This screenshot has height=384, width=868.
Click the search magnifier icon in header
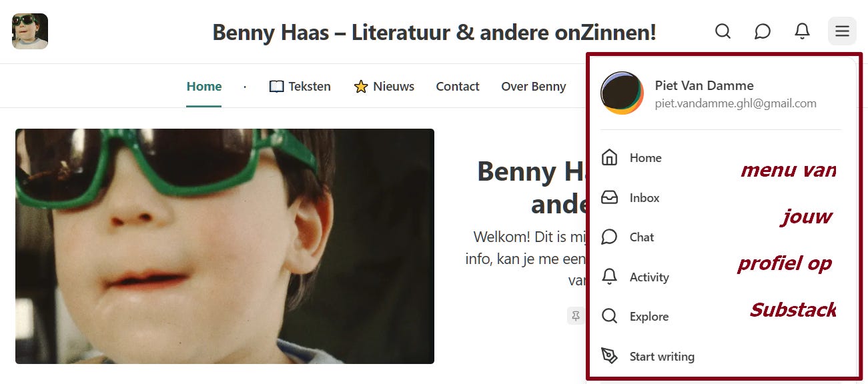point(723,31)
